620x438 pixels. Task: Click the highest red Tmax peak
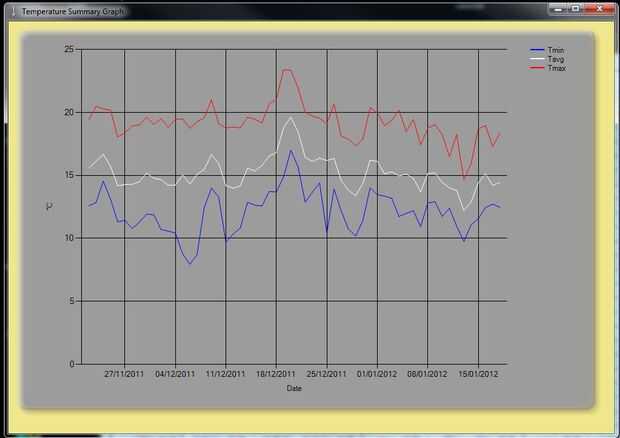[287, 70]
